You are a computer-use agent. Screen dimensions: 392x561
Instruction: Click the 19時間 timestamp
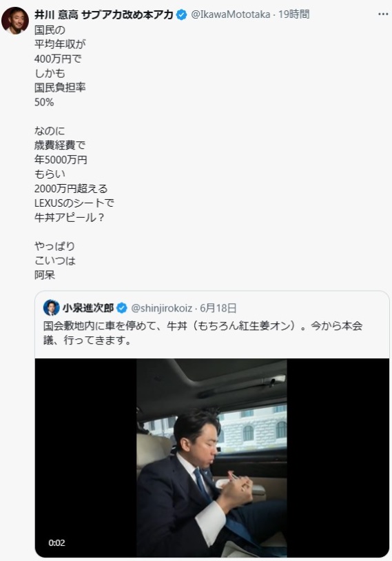click(x=293, y=14)
